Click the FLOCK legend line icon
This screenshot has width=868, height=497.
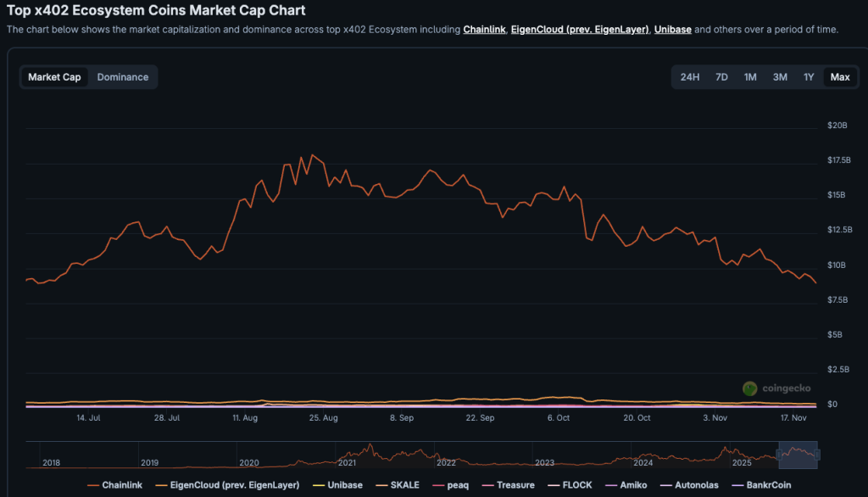556,485
